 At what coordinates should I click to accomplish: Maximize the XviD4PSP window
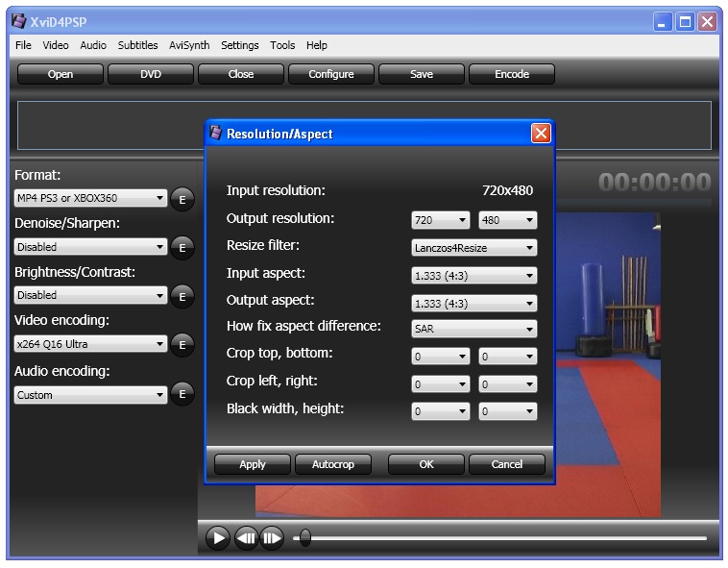click(x=686, y=21)
